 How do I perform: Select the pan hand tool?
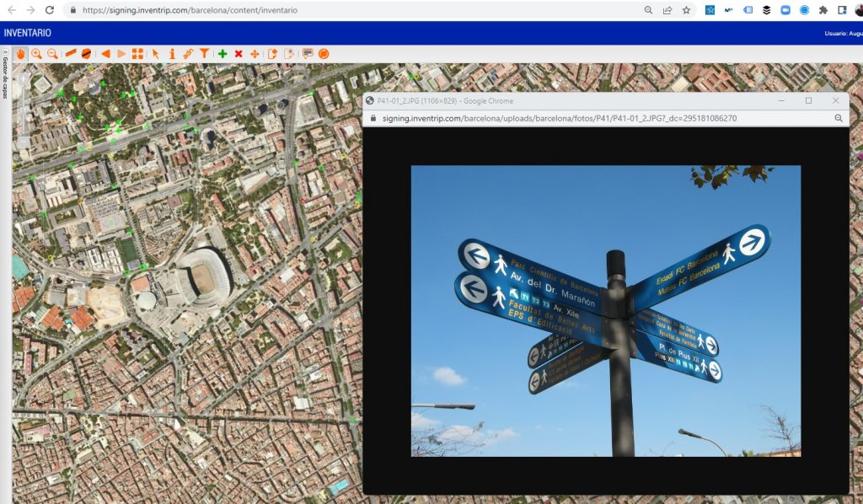(20, 54)
